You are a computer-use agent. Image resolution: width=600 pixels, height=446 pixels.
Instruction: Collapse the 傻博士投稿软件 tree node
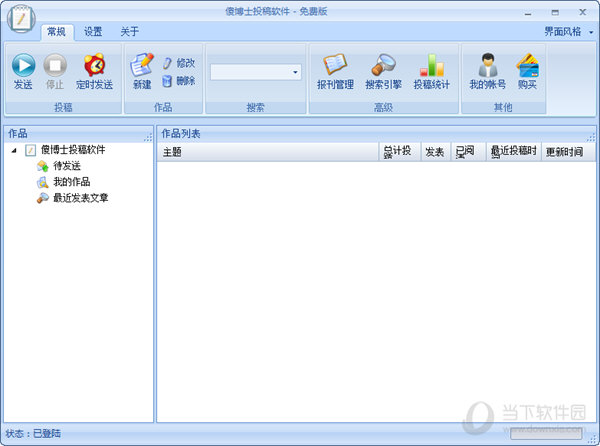click(x=14, y=150)
